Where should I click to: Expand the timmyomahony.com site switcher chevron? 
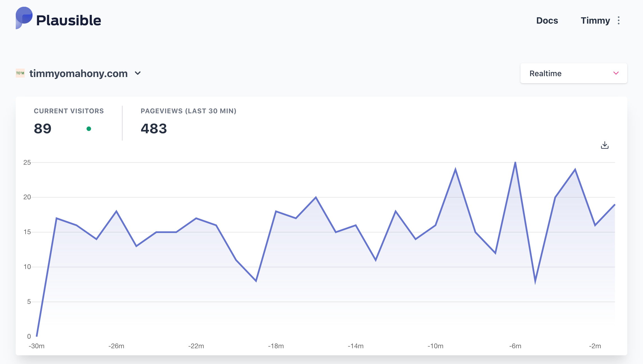pyautogui.click(x=138, y=73)
